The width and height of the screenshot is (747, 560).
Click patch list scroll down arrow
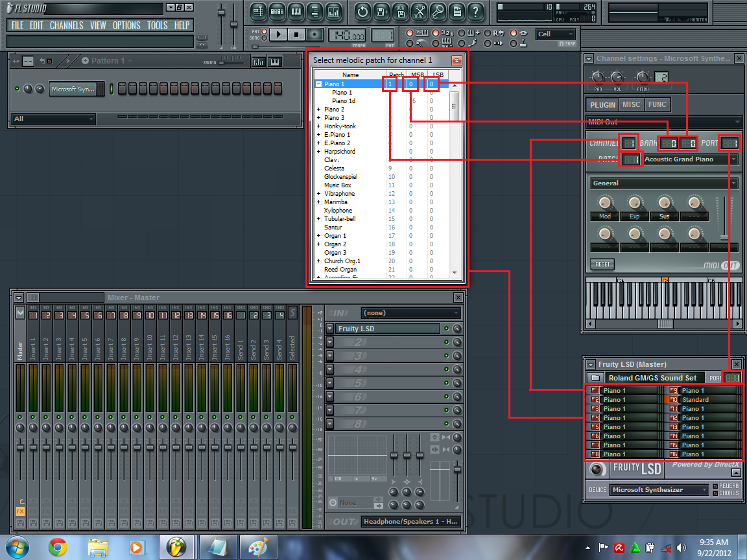pyautogui.click(x=455, y=273)
